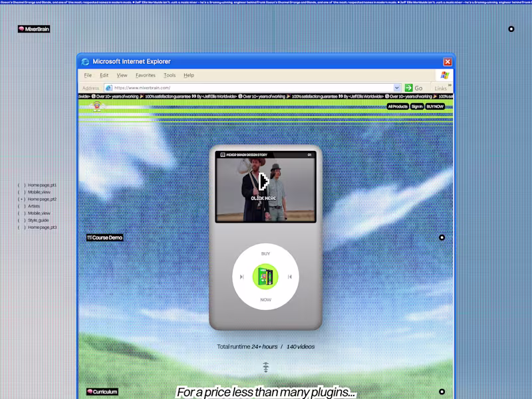
Task: Click the circle marker beside Course Demo
Action: click(x=442, y=237)
